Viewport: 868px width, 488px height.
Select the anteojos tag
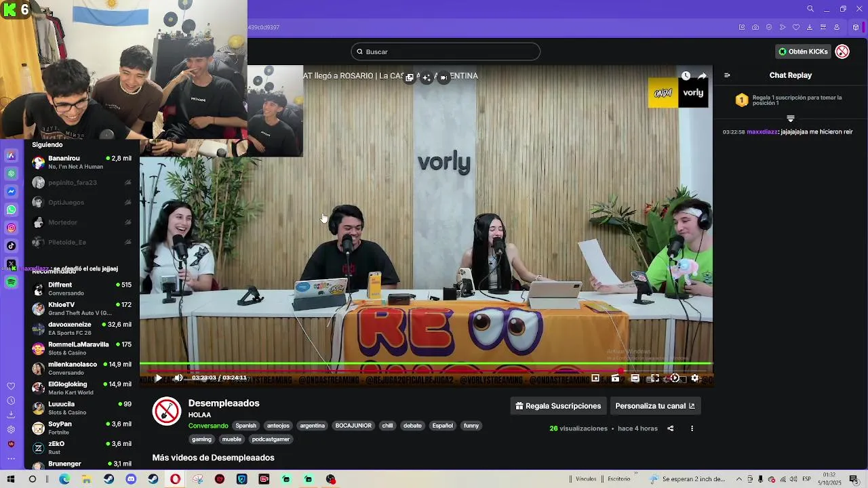pos(278,426)
